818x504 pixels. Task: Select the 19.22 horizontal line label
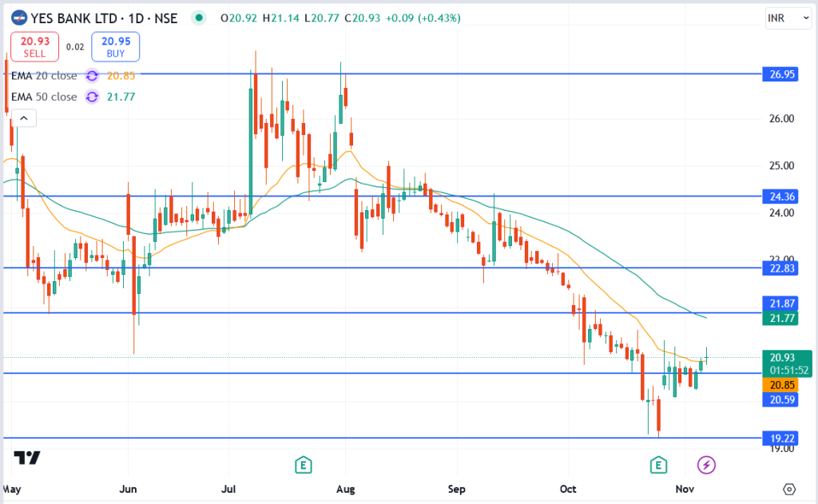780,439
